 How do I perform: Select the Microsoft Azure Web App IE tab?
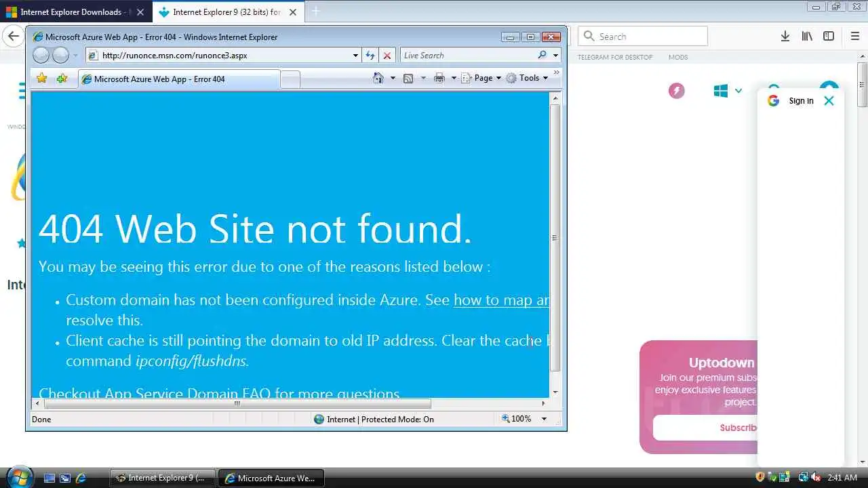tap(179, 79)
